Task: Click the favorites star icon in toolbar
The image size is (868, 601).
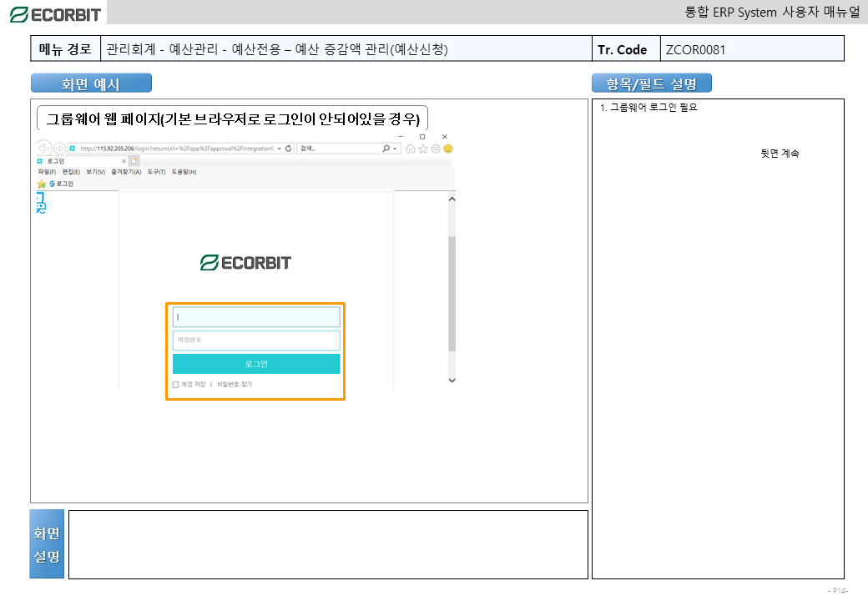Action: tap(423, 149)
